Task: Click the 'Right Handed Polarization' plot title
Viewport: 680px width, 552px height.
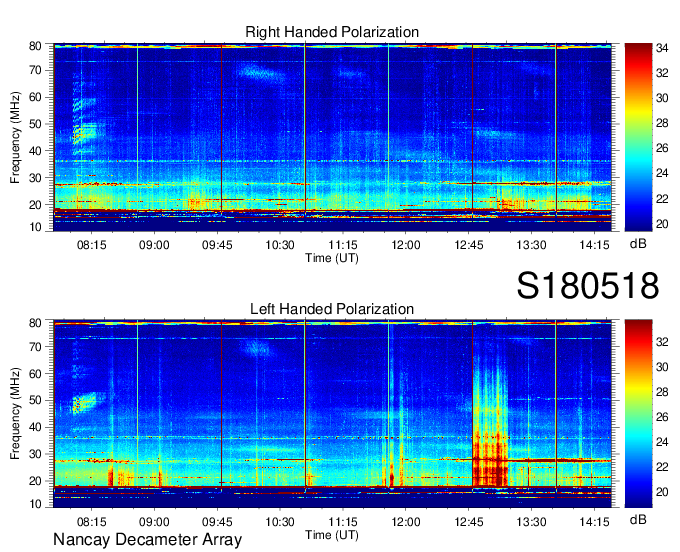Action: point(332,32)
